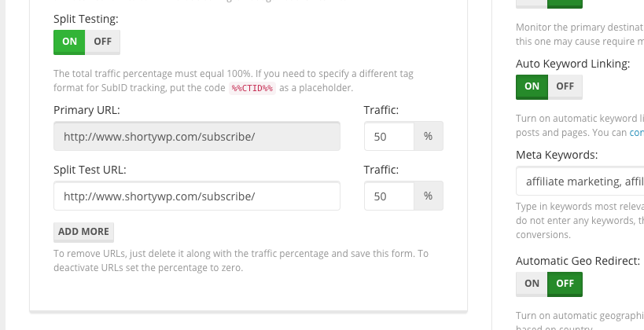Image resolution: width=644 pixels, height=330 pixels.
Task: Set Automatic Geo Redirect to OFF
Action: click(565, 284)
